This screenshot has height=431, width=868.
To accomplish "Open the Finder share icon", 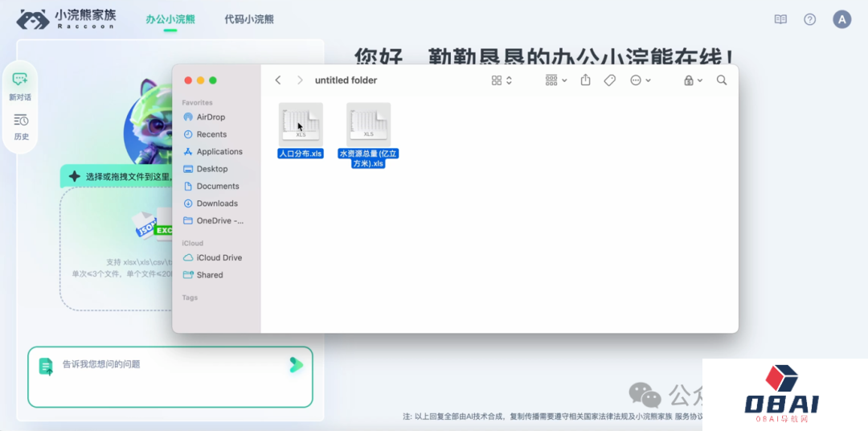I will [x=586, y=80].
